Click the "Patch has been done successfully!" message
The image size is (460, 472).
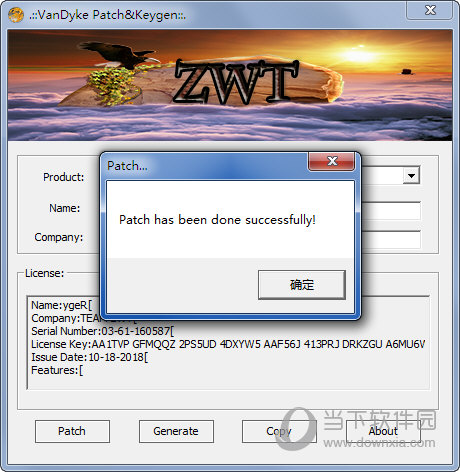(x=217, y=220)
